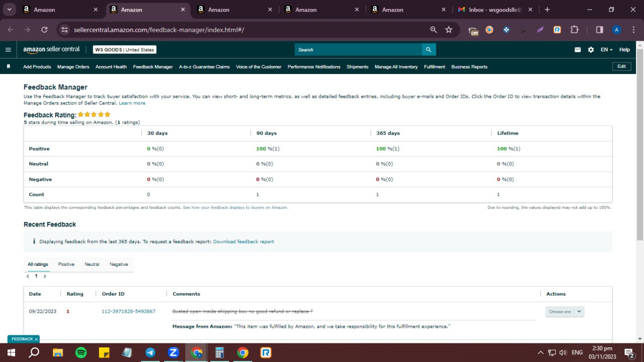This screenshot has height=362, width=644.
Task: Open order 112-3971828-5493867
Action: pos(128,312)
